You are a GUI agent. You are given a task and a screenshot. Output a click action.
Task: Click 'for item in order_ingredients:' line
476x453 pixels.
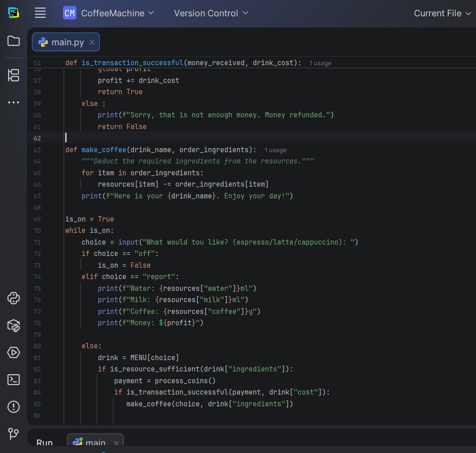142,173
